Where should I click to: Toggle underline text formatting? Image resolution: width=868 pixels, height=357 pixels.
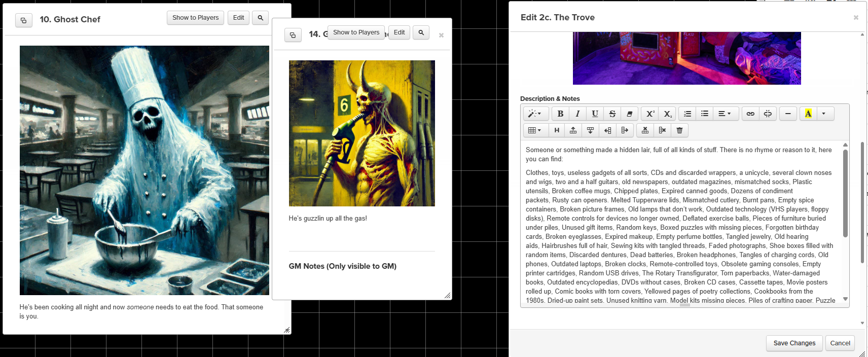pos(595,114)
